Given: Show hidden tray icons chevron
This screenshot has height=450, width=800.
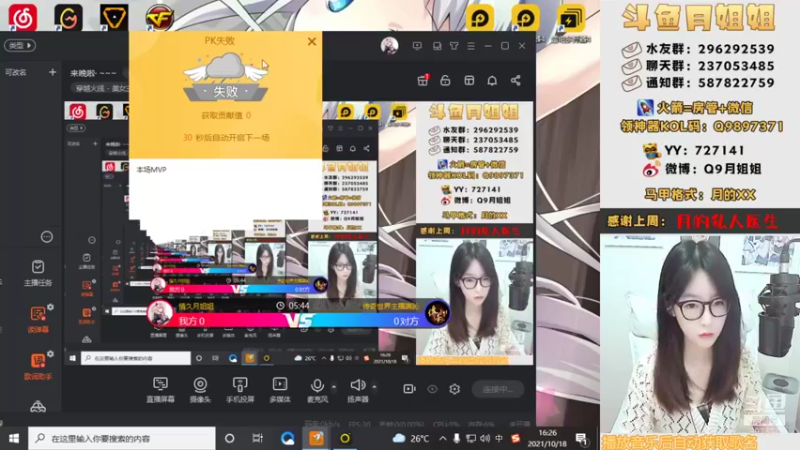Looking at the screenshot, I should point(443,438).
